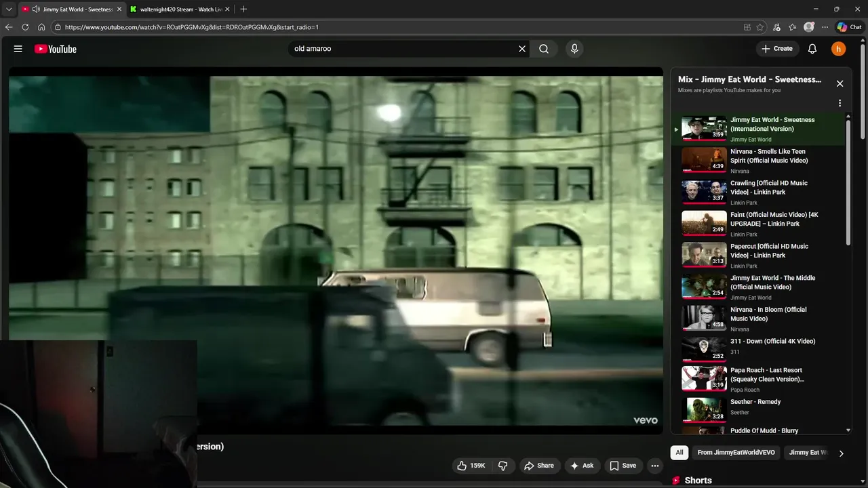Viewport: 868px width, 488px height.
Task: Add this page to favorites
Action: [x=760, y=27]
